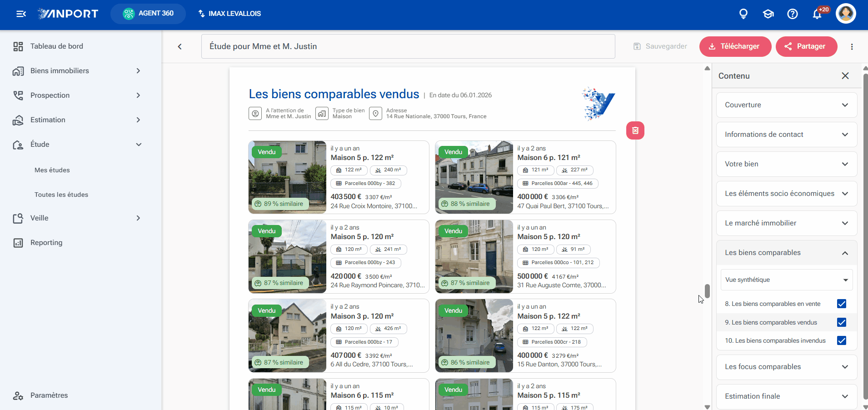
Task: Click the Agent 360 icon
Action: (x=129, y=14)
